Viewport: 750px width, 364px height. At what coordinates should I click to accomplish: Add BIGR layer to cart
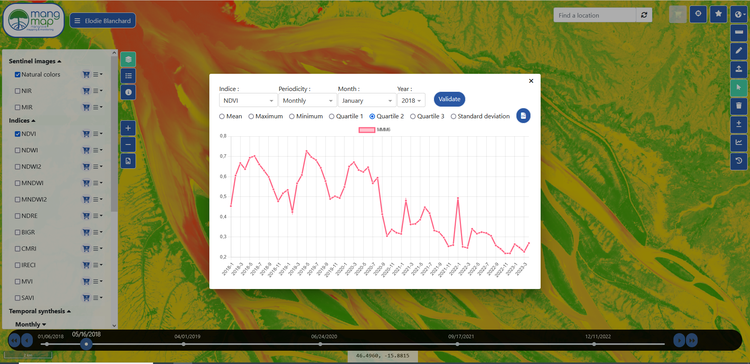(86, 232)
